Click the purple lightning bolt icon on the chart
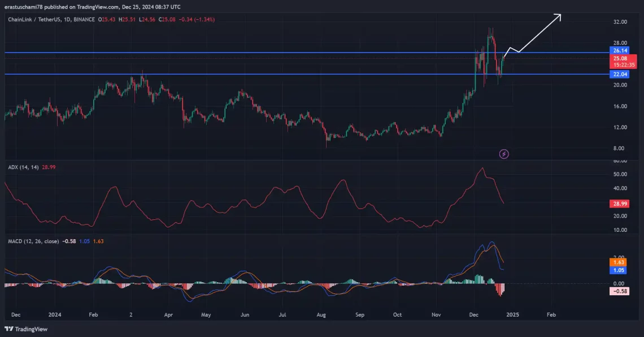The height and width of the screenshot is (337, 644). click(503, 153)
